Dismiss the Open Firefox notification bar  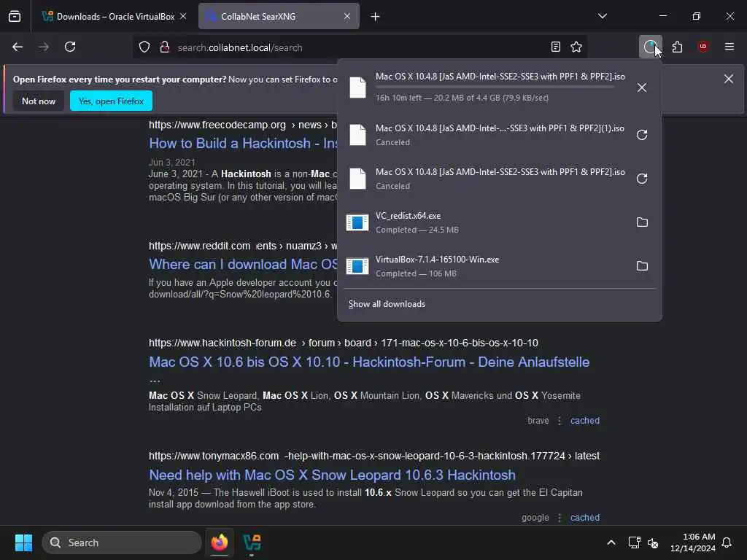coord(729,79)
